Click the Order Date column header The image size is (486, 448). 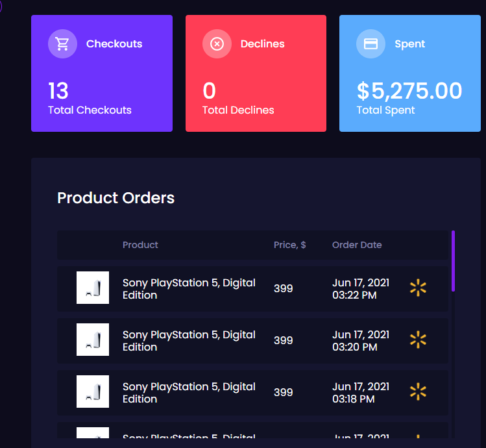point(357,245)
